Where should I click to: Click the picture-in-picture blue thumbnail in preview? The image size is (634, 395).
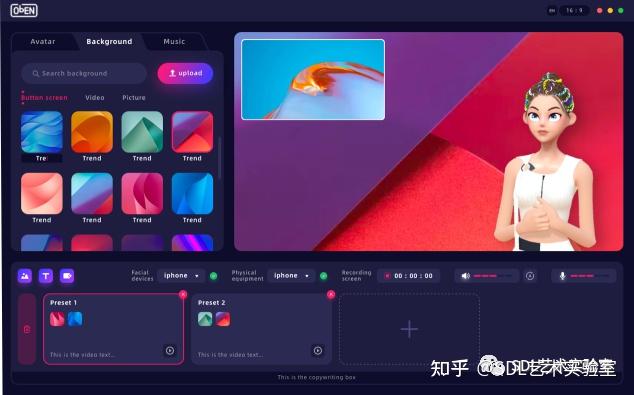(x=313, y=79)
